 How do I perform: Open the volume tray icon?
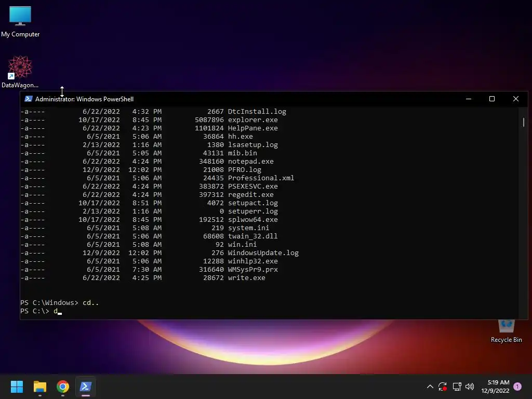(470, 387)
